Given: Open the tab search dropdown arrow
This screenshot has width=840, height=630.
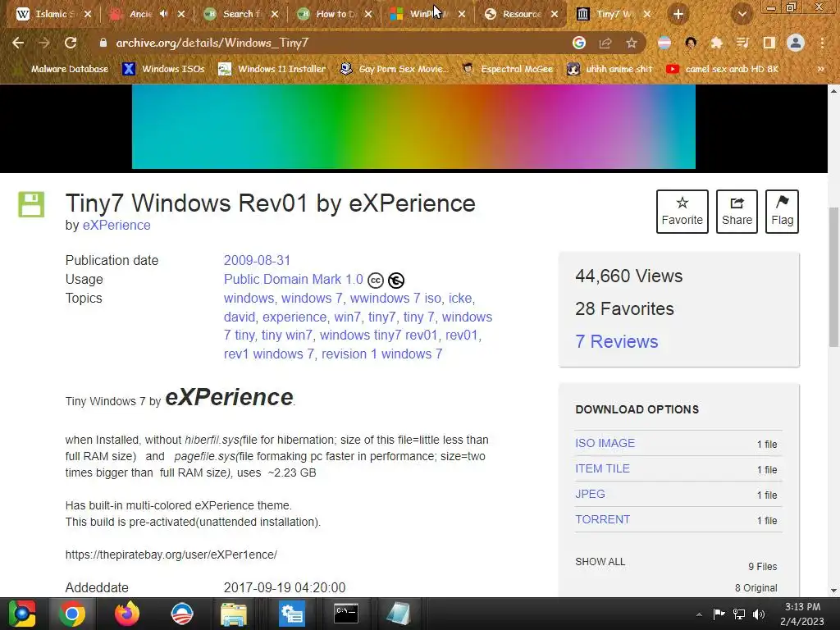Looking at the screenshot, I should pos(742,15).
